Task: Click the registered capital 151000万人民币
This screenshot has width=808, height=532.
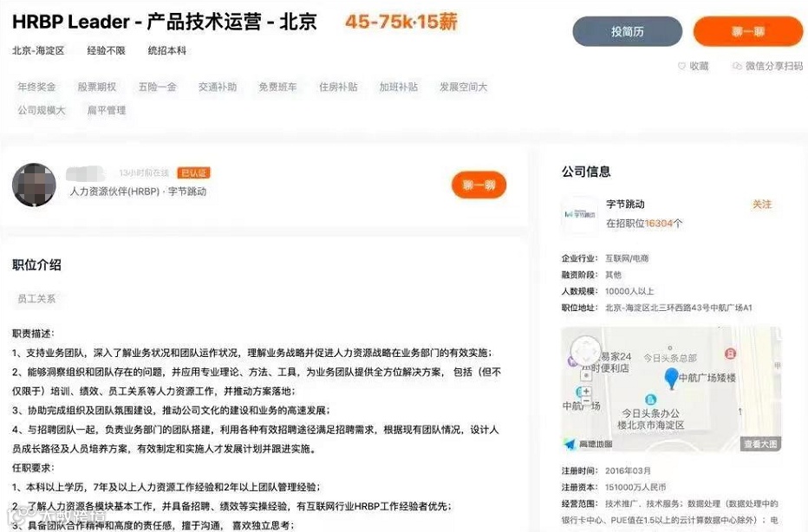Action: (635, 487)
